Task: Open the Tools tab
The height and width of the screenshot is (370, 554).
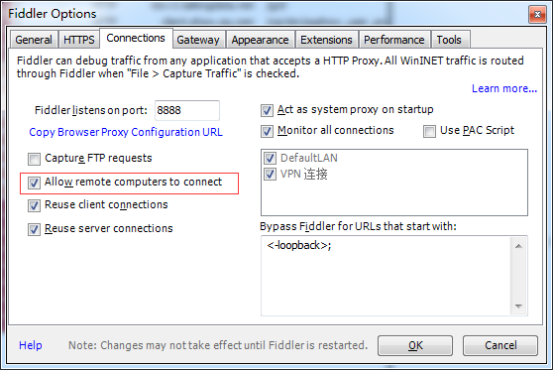Action: click(x=449, y=40)
